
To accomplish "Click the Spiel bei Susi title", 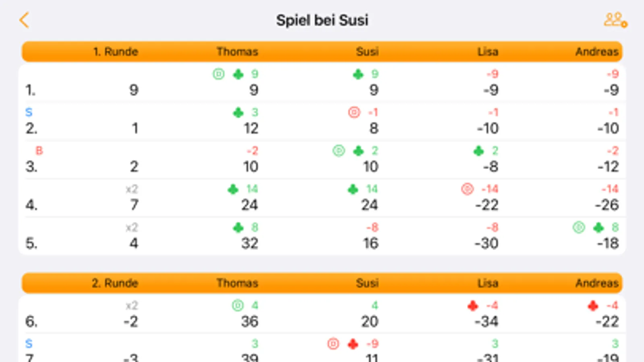I will (322, 20).
